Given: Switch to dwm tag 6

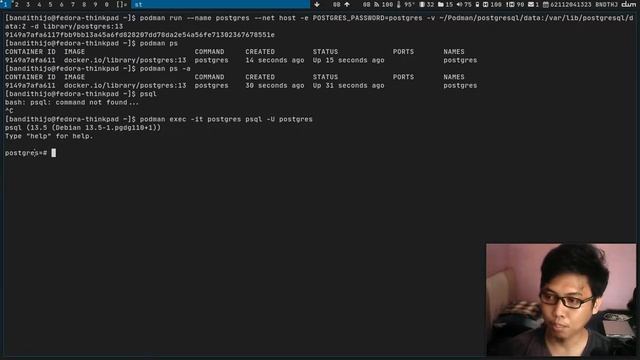Looking at the screenshot, I should pyautogui.click(x=62, y=4).
